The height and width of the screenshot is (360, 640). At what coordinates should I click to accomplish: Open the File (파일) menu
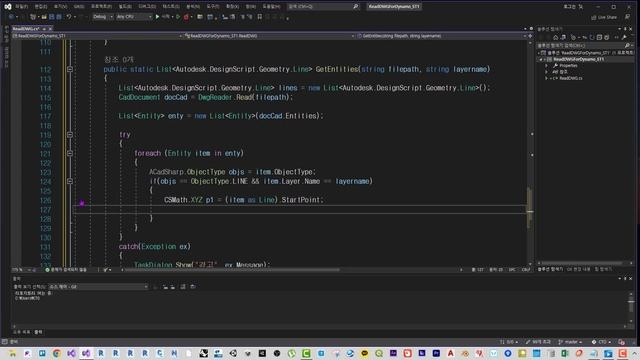(x=22, y=7)
